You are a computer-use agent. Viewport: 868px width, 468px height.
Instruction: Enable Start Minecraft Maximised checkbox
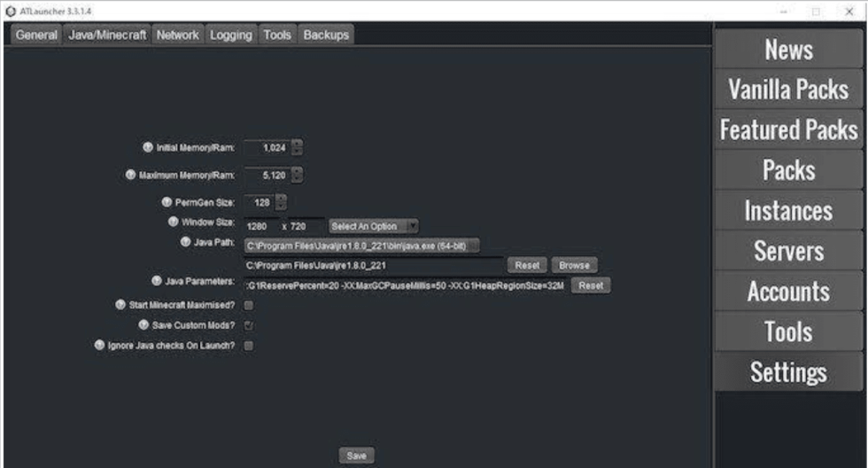pyautogui.click(x=249, y=305)
